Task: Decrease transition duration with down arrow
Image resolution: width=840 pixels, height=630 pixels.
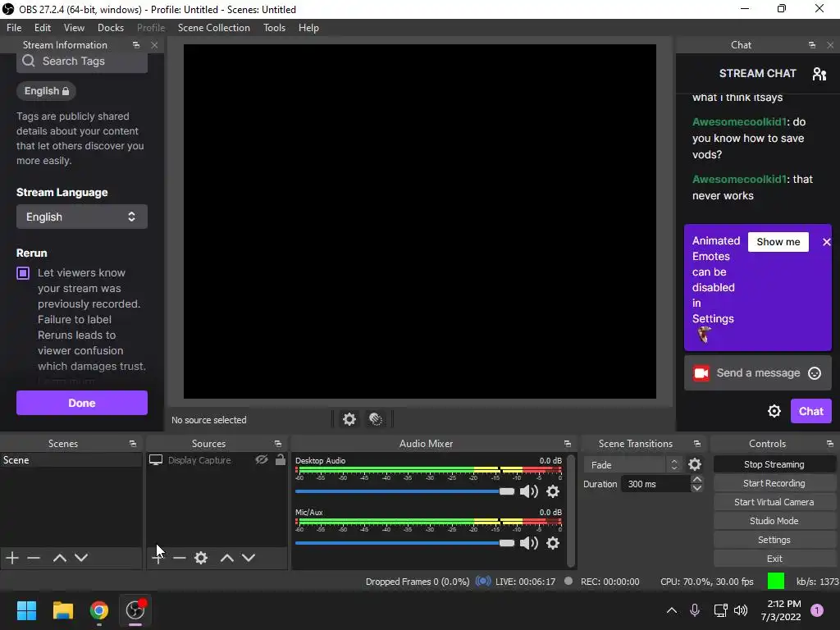Action: pos(697,488)
